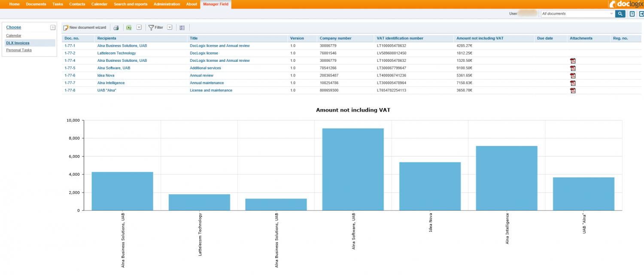The height and width of the screenshot is (277, 644).
Task: Click the Choose heading link
Action: tap(14, 27)
